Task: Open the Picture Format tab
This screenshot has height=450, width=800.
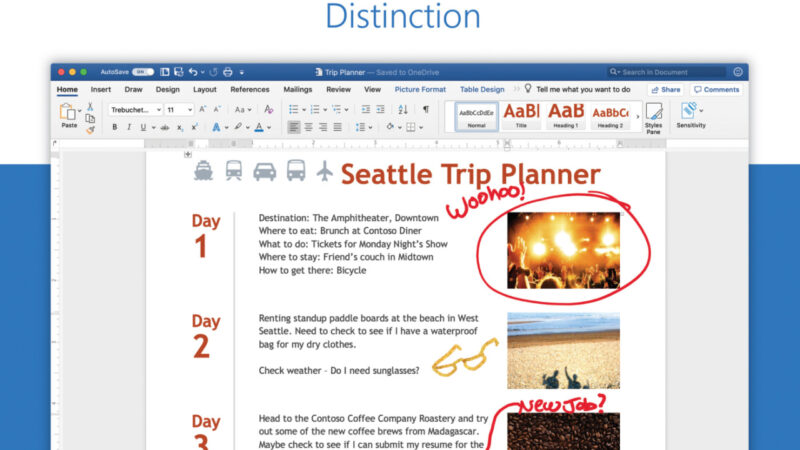Action: tap(420, 89)
